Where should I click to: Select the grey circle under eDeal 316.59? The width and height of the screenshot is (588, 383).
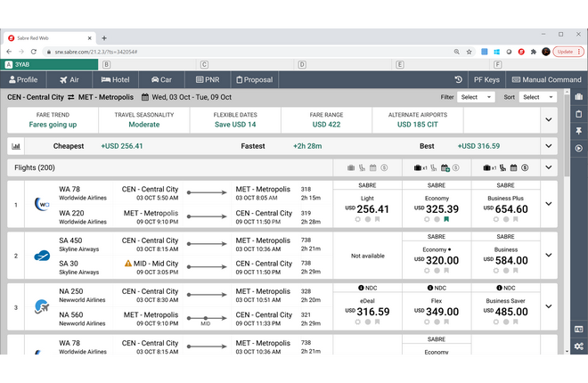(368, 322)
